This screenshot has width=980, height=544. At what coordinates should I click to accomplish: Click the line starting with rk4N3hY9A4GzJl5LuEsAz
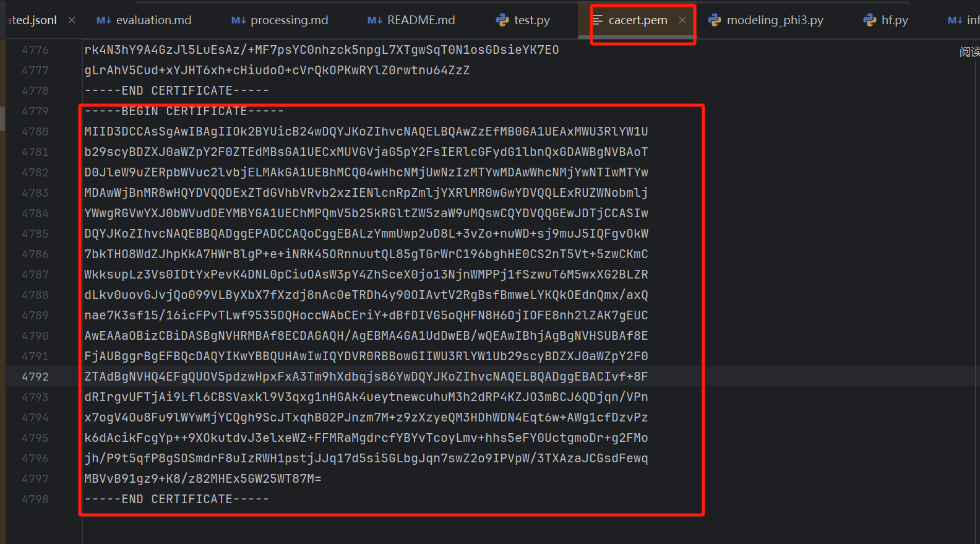click(x=322, y=50)
